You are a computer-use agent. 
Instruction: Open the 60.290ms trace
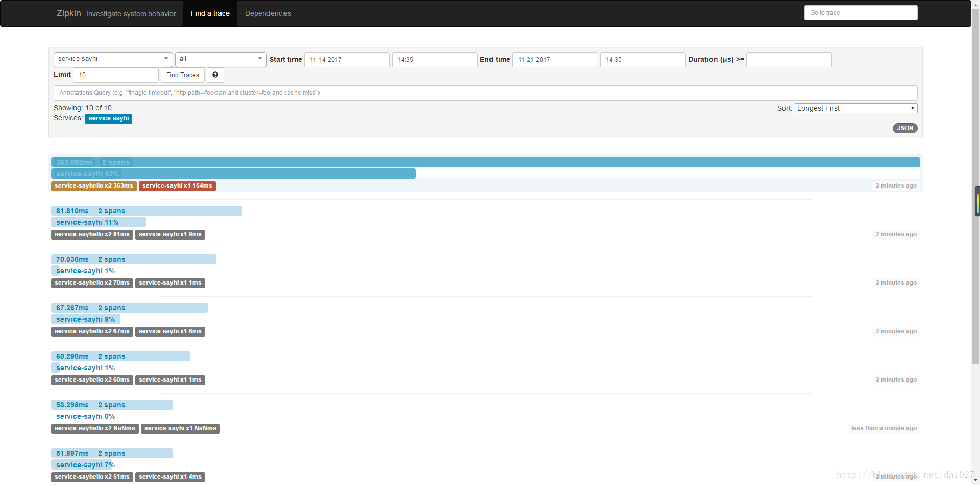pyautogui.click(x=120, y=356)
